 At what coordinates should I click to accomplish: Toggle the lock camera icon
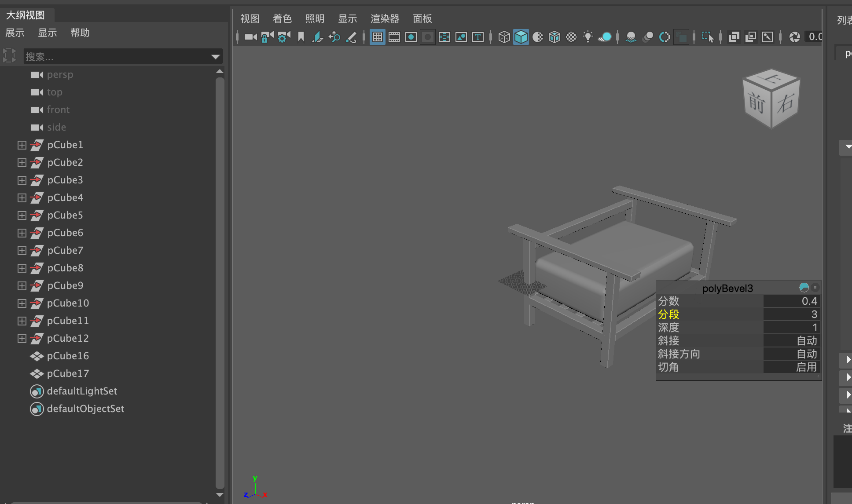click(267, 37)
